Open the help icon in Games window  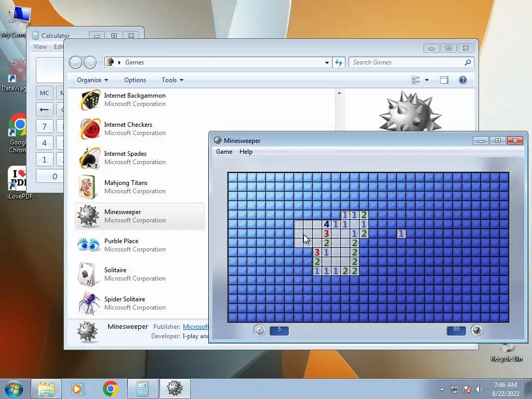(463, 80)
